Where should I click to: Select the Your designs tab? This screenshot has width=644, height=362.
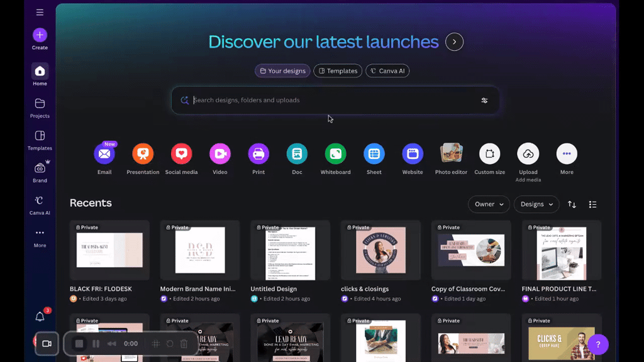pyautogui.click(x=282, y=71)
